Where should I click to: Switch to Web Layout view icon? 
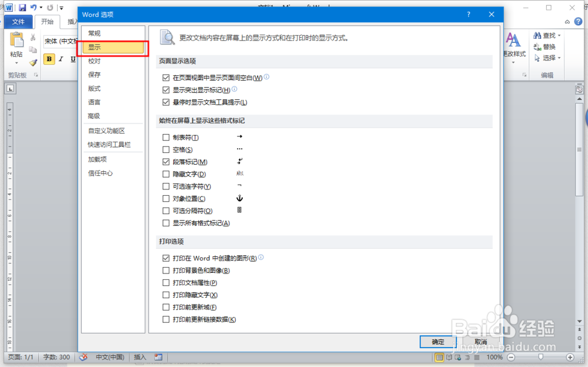(x=458, y=357)
